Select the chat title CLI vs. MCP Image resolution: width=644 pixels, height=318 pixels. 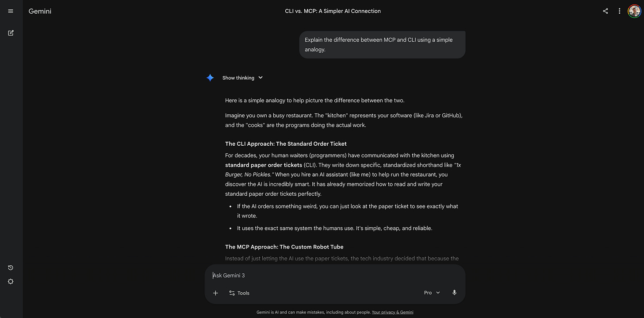pos(333,11)
